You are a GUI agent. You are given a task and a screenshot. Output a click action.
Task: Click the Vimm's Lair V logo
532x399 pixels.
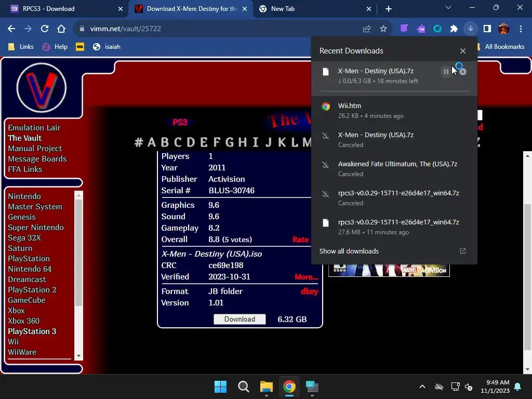pyautogui.click(x=42, y=88)
